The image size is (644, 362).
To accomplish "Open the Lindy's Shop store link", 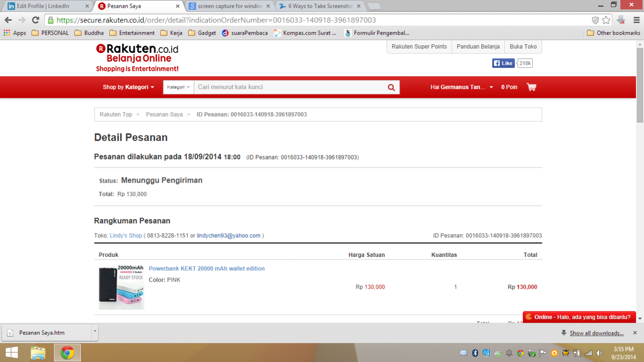I will [126, 235].
